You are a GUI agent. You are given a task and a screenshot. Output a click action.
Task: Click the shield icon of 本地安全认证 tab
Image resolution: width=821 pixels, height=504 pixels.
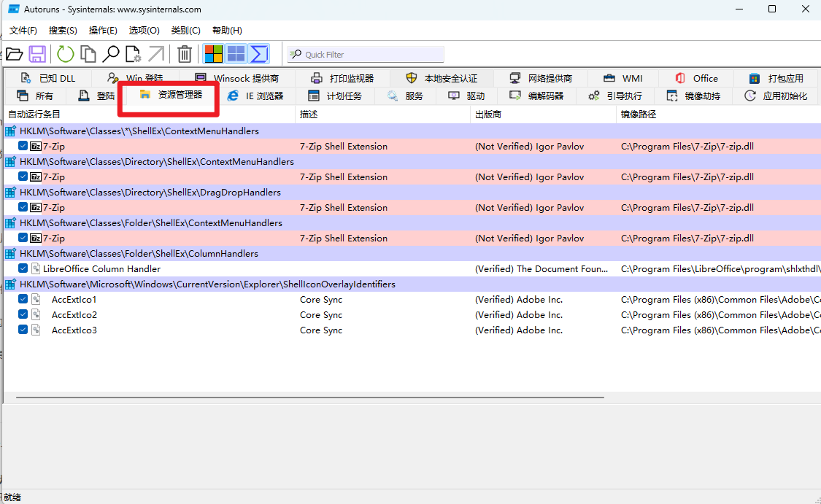[412, 78]
